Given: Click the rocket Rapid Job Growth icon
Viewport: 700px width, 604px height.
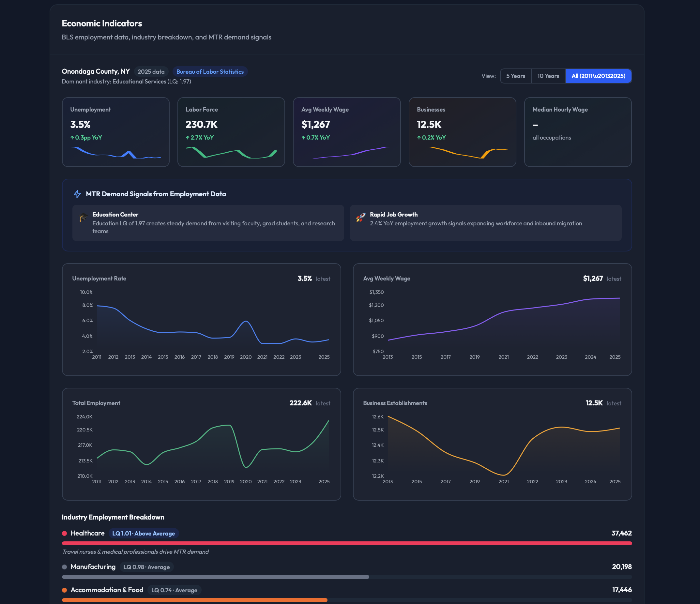Looking at the screenshot, I should 361,218.
